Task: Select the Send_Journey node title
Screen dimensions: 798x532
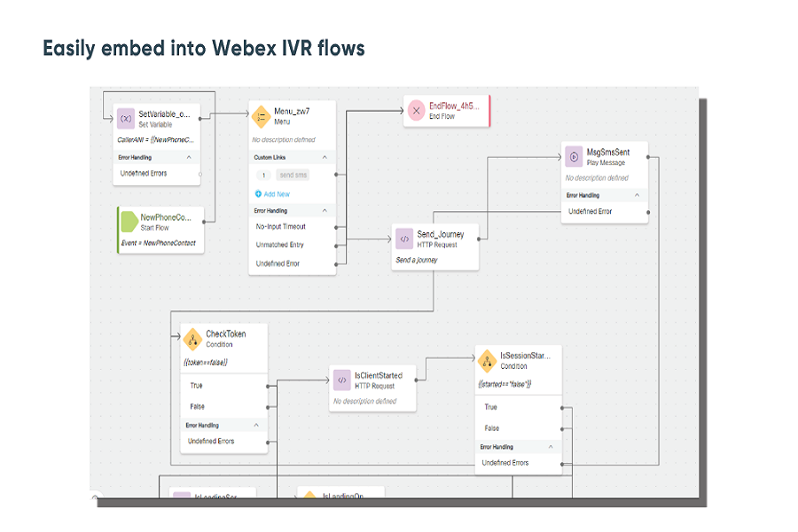Action: (x=441, y=234)
